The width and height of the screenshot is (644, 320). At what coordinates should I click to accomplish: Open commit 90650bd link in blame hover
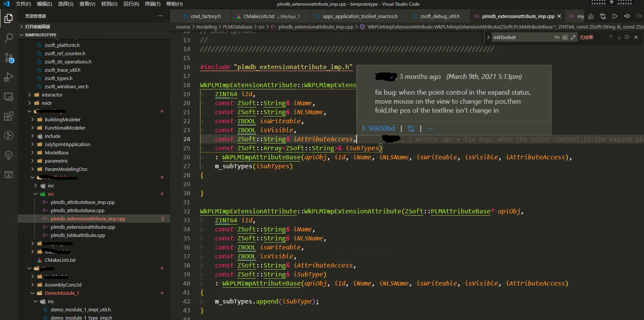pos(381,128)
